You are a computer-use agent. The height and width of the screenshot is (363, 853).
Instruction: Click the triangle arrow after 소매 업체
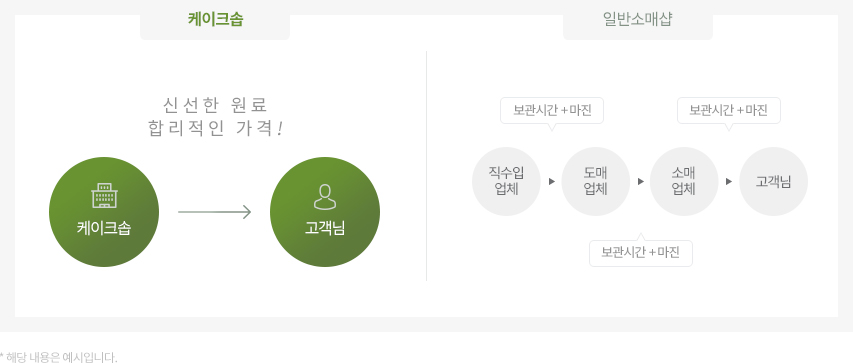[x=729, y=182]
